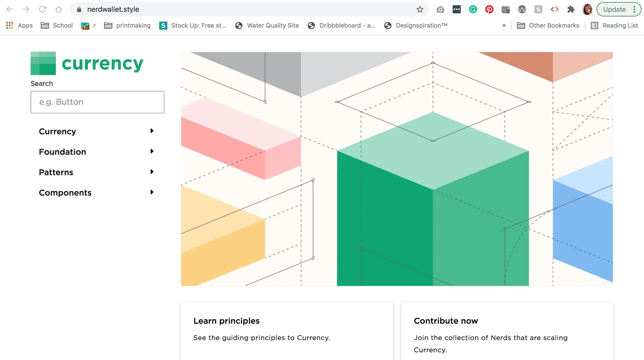The height and width of the screenshot is (360, 644).
Task: Select the Patterns navigation item
Action: coord(56,172)
